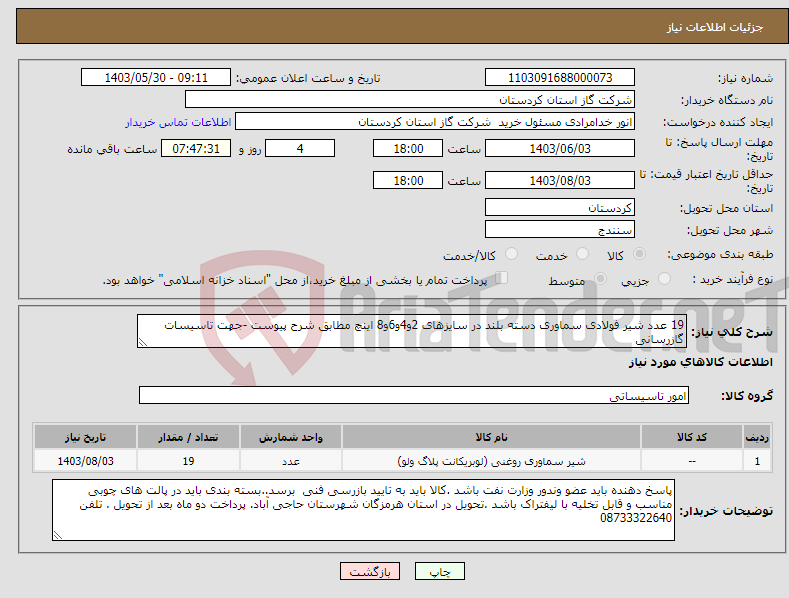The height and width of the screenshot is (598, 789).
Task: Click the unit cell عدد
Action: [291, 461]
